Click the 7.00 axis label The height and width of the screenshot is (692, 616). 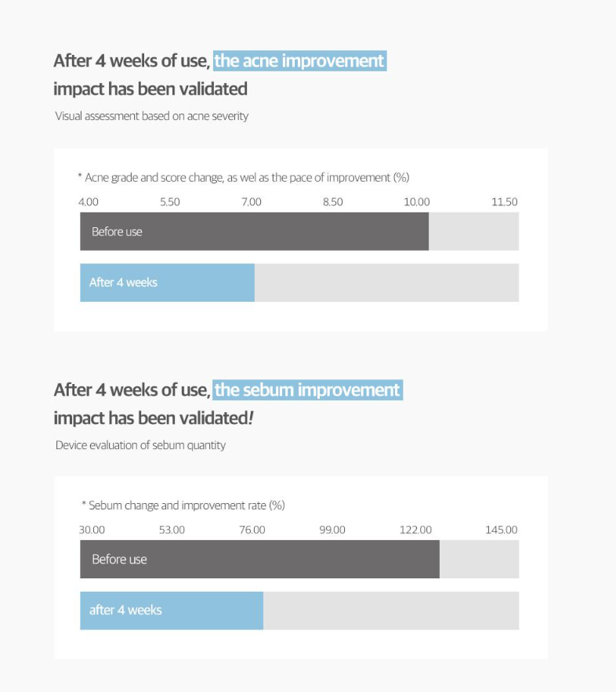252,202
